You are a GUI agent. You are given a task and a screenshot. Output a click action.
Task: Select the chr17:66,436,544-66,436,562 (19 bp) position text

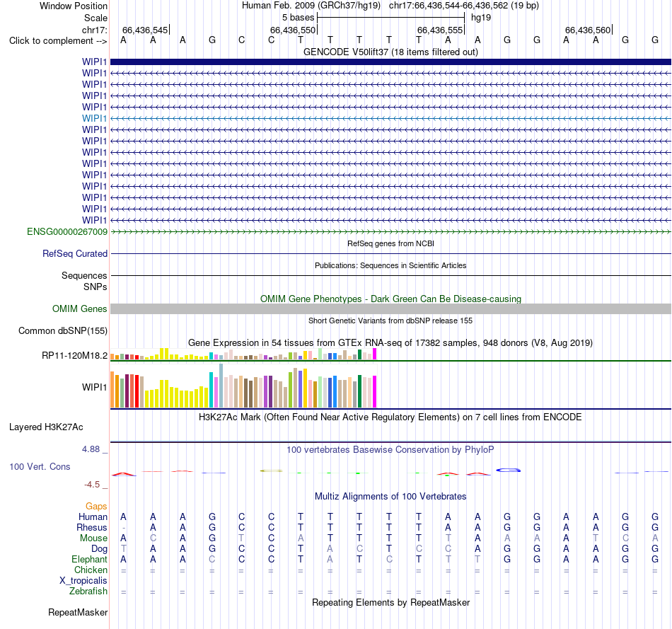464,6
